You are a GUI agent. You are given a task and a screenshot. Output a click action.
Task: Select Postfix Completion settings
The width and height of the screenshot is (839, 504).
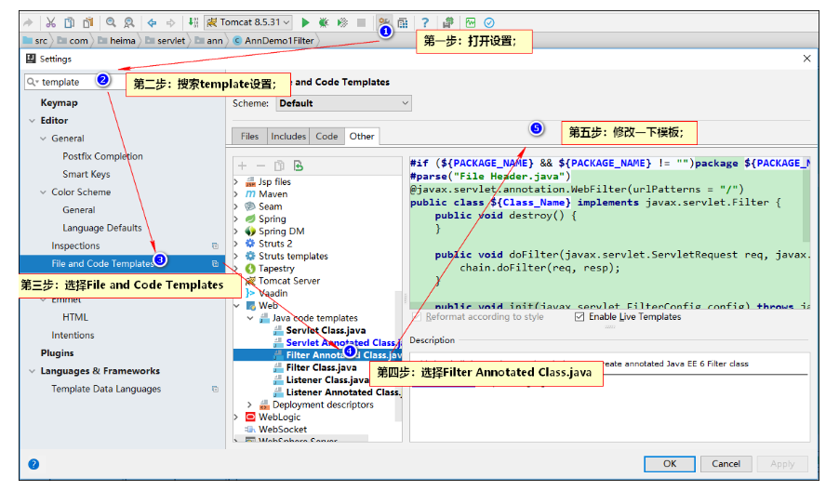click(102, 156)
